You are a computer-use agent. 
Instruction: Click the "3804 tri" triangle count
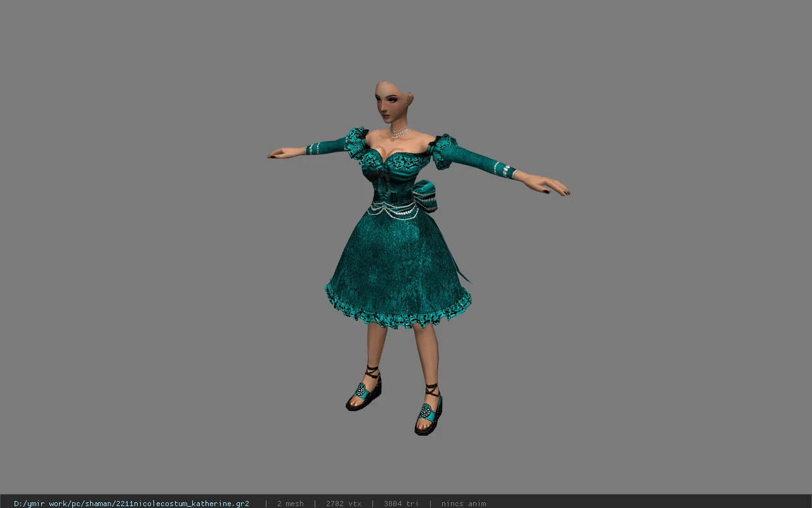click(401, 504)
